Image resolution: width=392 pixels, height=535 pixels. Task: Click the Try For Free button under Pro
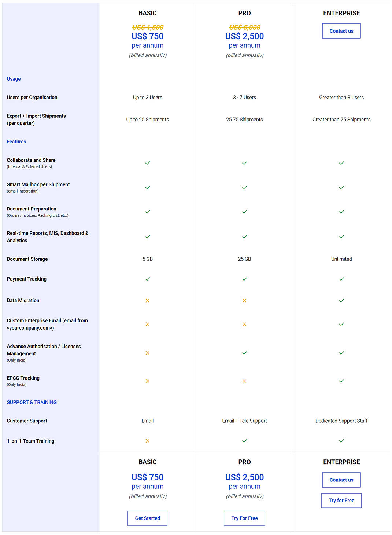tap(244, 518)
